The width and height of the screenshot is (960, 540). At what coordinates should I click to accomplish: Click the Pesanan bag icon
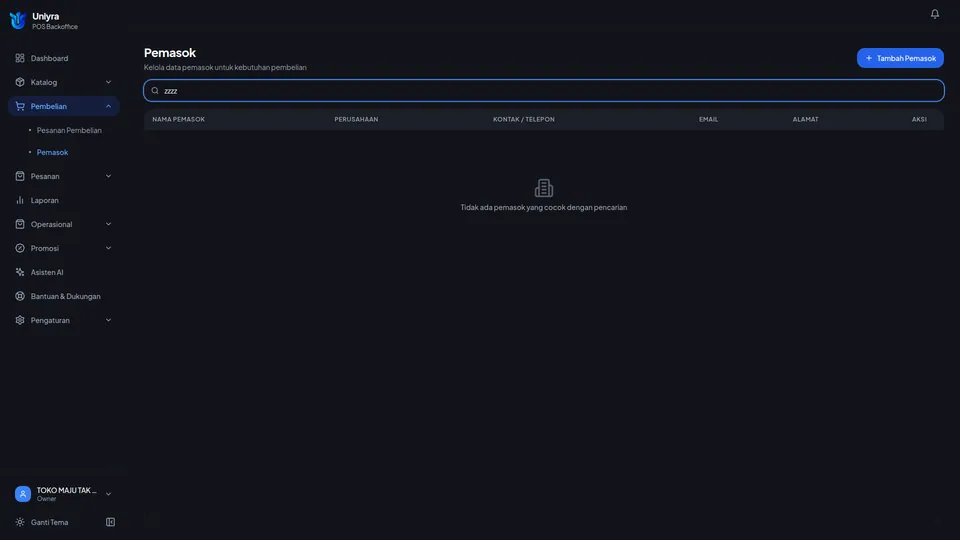pos(20,176)
